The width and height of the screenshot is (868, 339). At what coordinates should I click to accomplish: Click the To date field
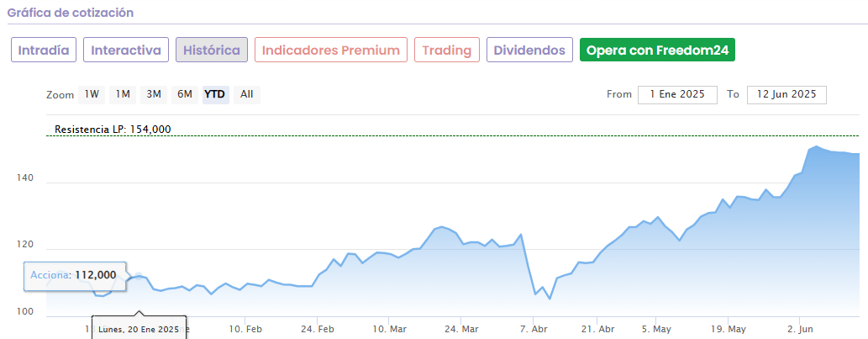point(786,94)
